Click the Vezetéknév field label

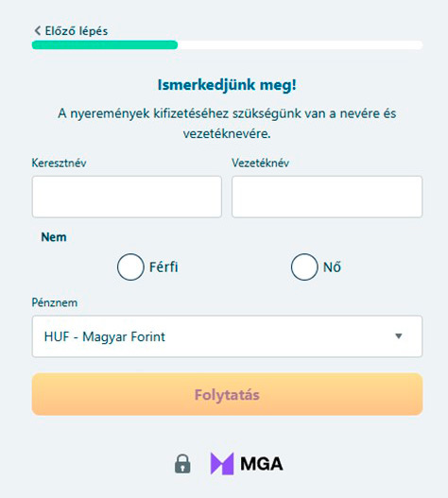(x=261, y=163)
